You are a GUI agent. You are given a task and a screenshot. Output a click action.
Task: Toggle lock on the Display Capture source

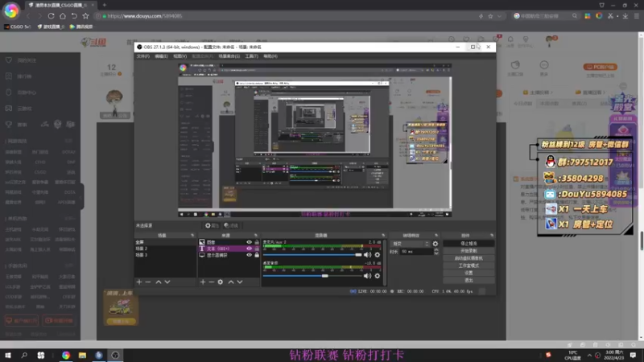click(257, 255)
